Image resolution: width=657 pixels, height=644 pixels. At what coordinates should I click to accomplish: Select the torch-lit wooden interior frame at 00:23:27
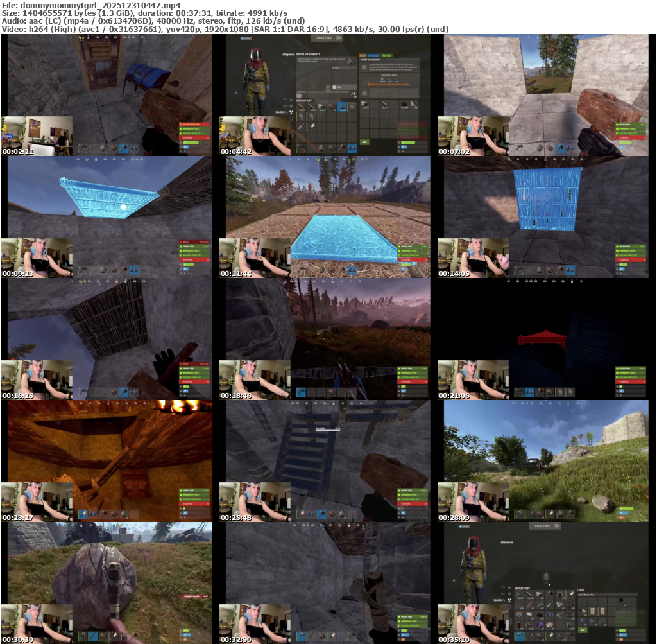[x=110, y=461]
